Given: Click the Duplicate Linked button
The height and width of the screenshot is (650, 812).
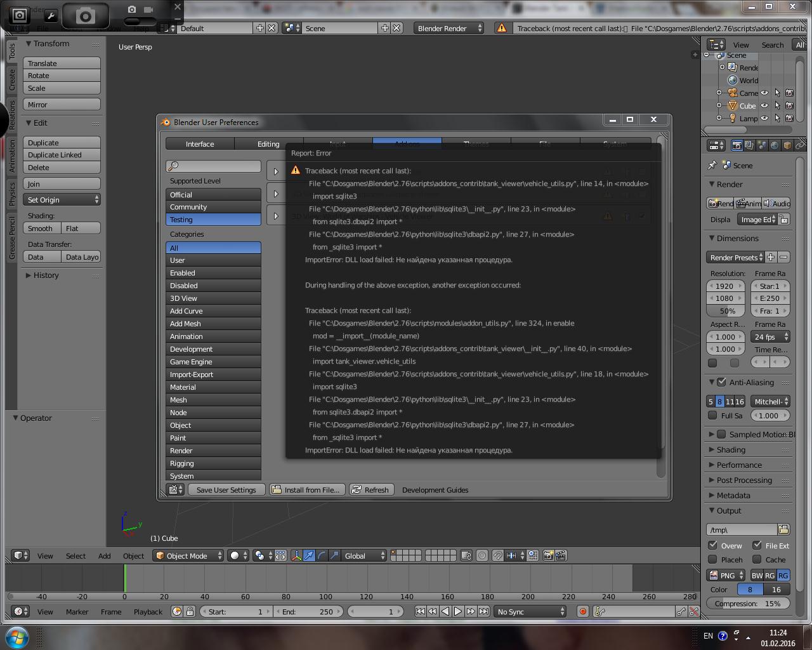Looking at the screenshot, I should click(62, 155).
